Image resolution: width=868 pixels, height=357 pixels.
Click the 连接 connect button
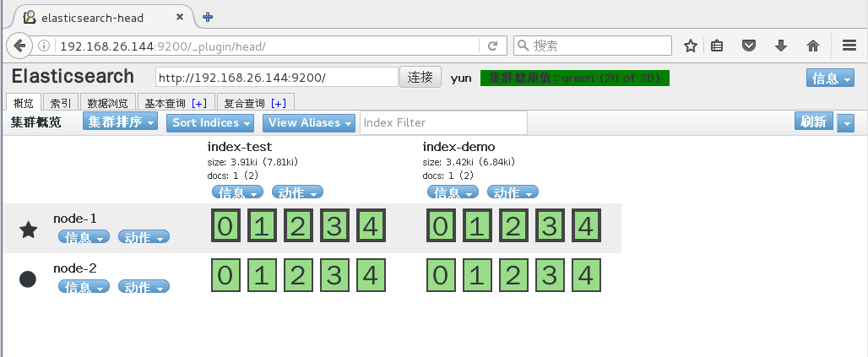(x=420, y=77)
